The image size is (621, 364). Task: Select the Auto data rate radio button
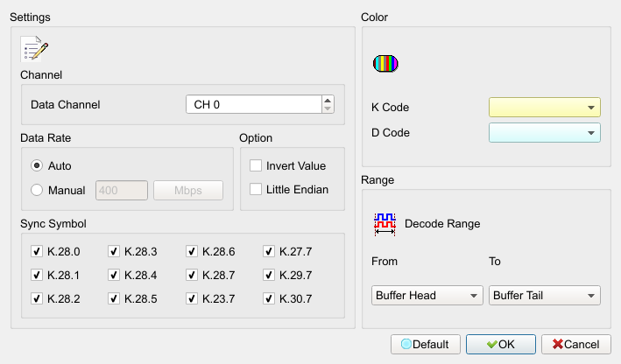pyautogui.click(x=37, y=165)
